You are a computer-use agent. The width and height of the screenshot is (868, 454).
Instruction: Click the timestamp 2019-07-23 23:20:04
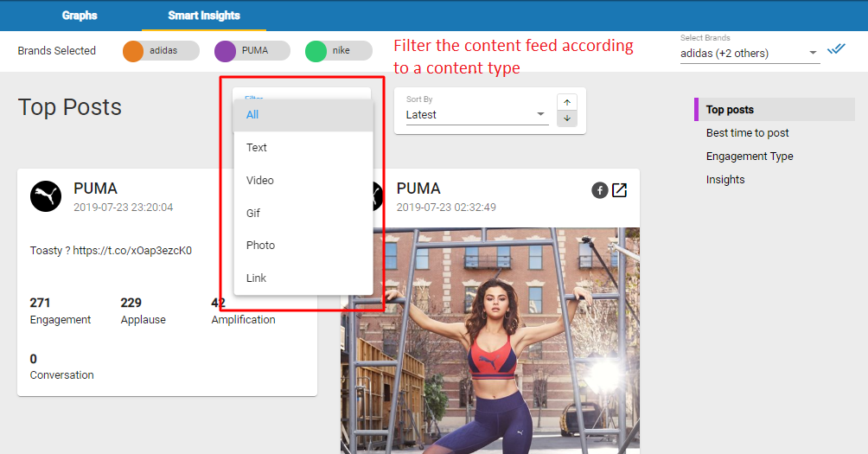[x=124, y=207]
